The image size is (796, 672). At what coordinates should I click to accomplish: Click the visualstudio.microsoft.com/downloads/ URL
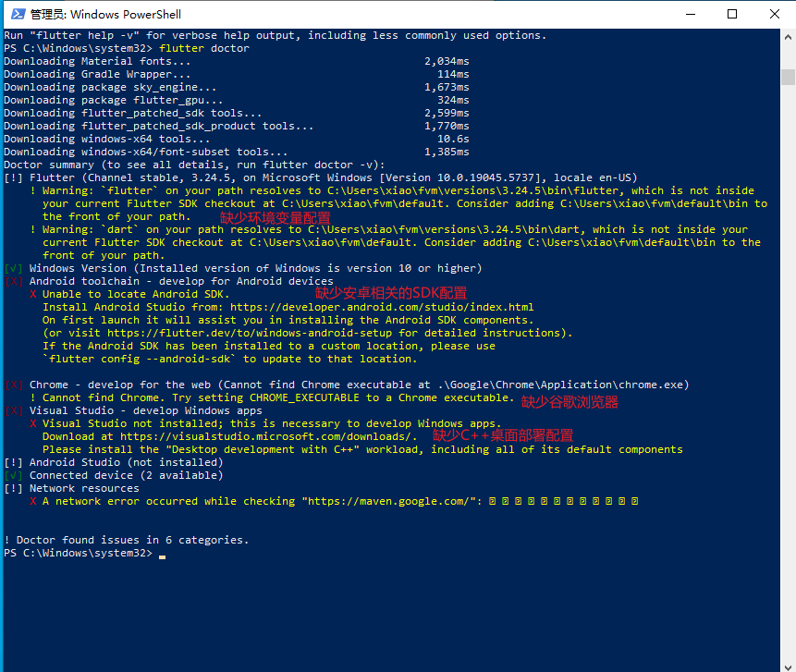point(265,436)
